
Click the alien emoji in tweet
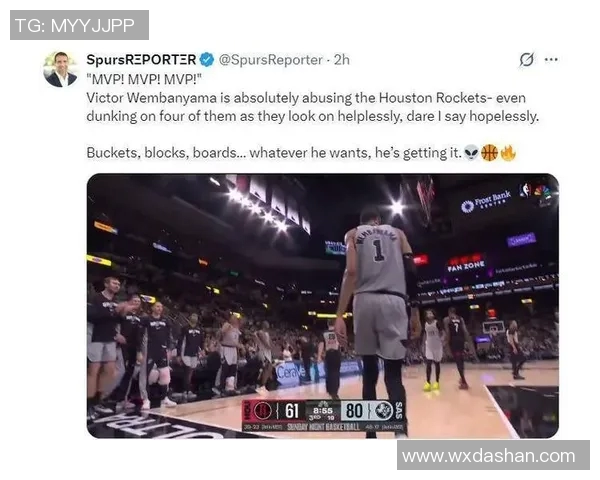click(x=471, y=153)
